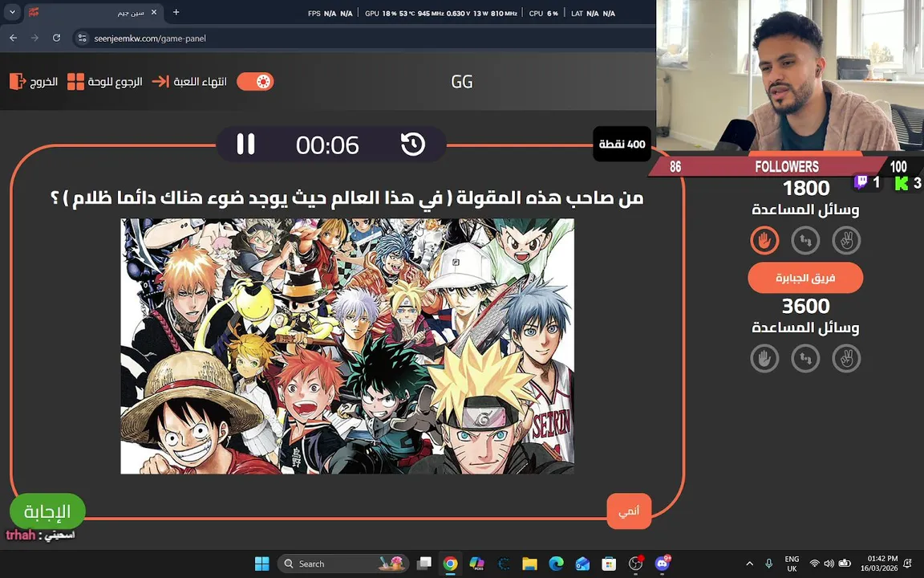Click the first team score 1800
Viewport: 924px width, 578px height.
805,188
